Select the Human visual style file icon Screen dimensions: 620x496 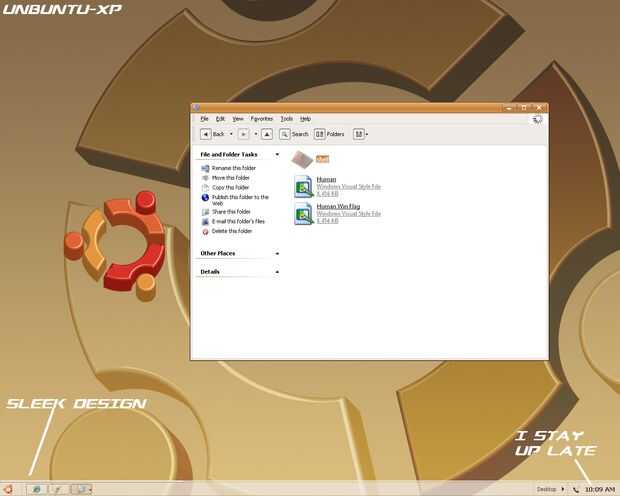pos(304,186)
